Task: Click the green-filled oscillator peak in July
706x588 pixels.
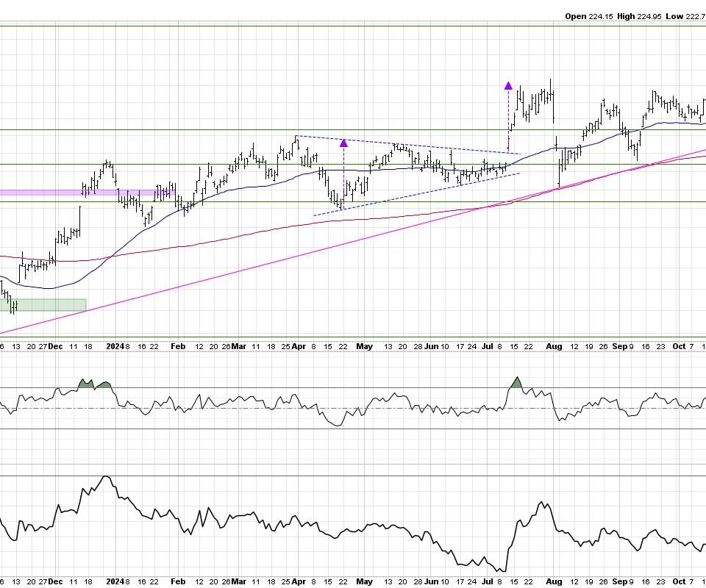Action: coord(516,382)
